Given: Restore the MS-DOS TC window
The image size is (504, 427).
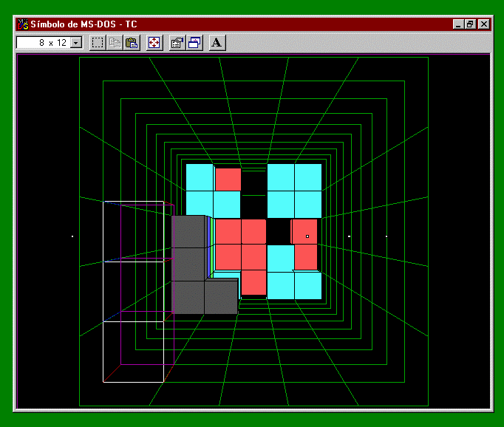Looking at the screenshot, I should coord(470,24).
